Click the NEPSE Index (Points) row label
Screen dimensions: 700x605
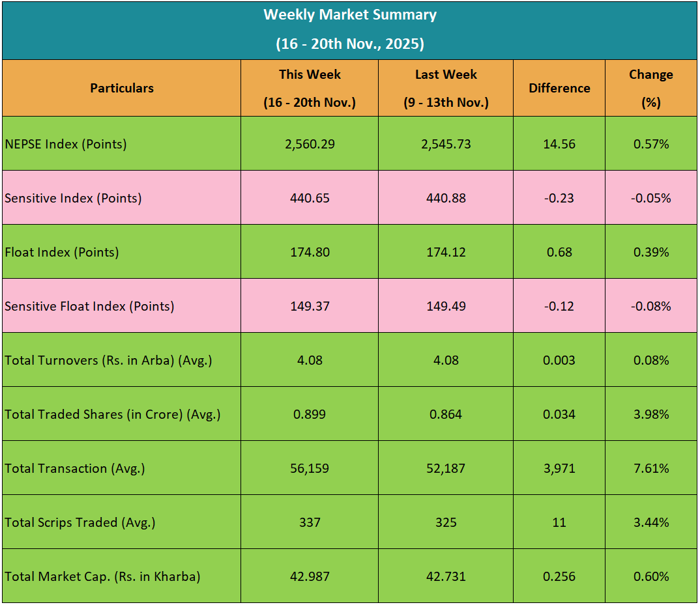[x=66, y=144]
